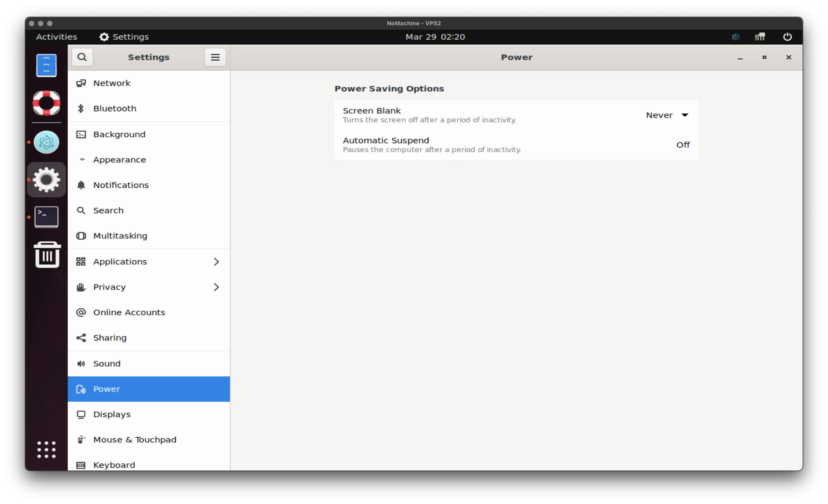
Task: Select the Sound speaker icon
Action: point(81,364)
